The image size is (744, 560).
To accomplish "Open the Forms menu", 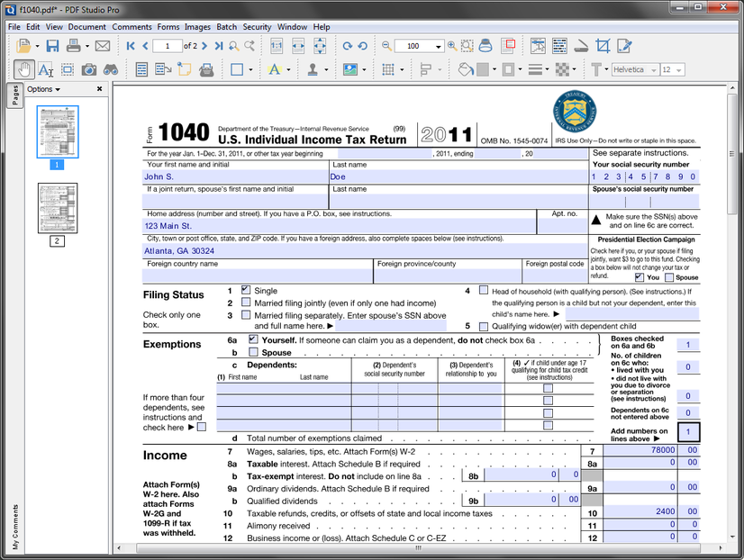I will click(168, 27).
